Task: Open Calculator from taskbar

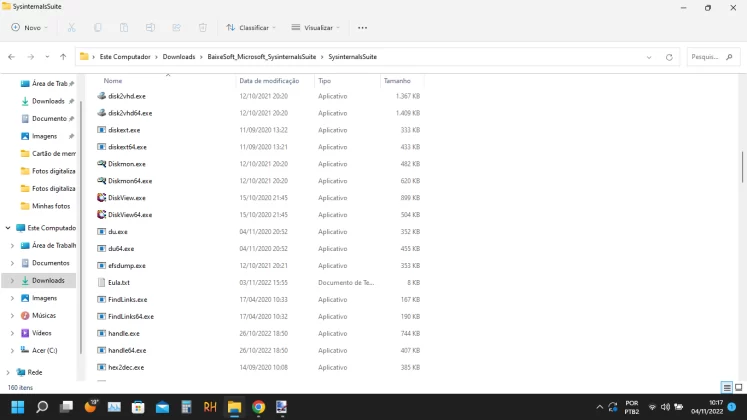Action: click(x=186, y=407)
